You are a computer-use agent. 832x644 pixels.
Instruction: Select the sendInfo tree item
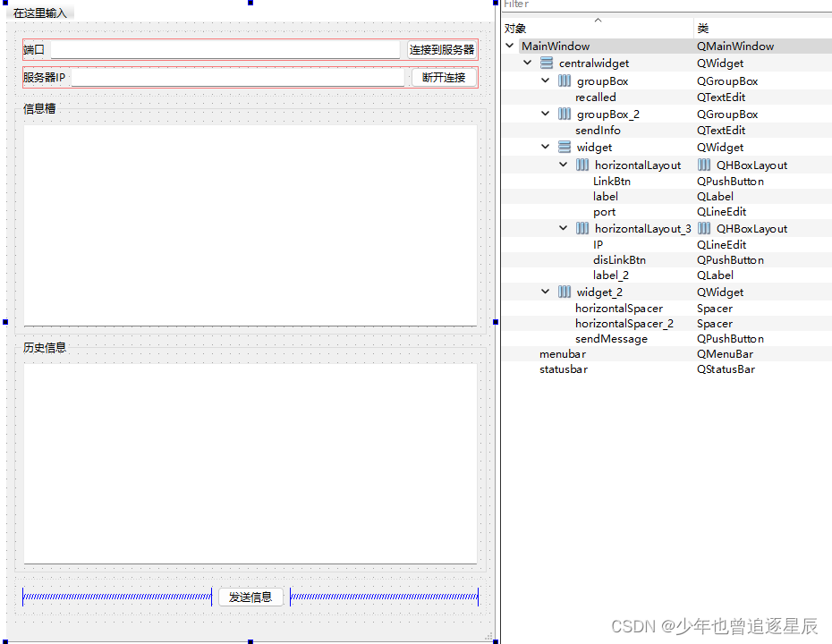595,130
